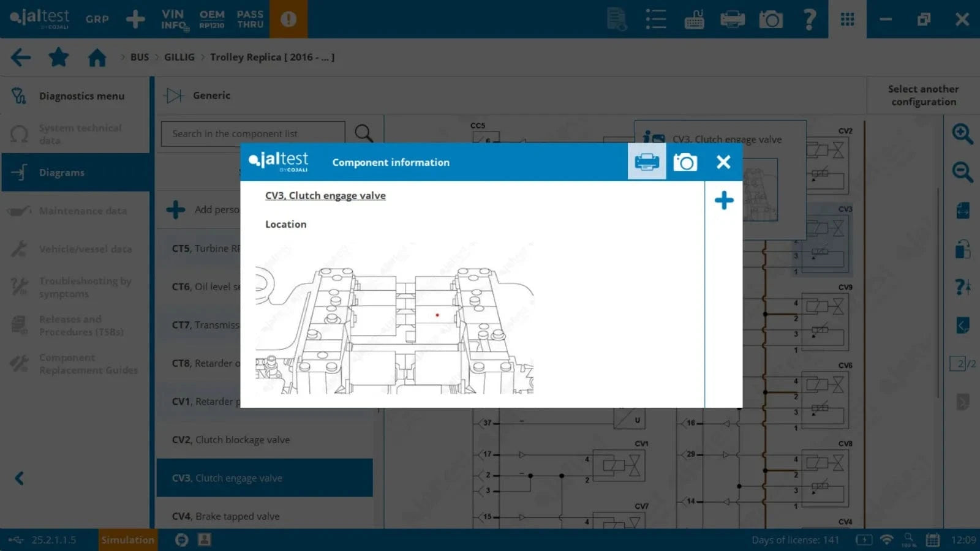This screenshot has width=980, height=551.
Task: Open the GRP menu in the header
Action: click(x=97, y=19)
